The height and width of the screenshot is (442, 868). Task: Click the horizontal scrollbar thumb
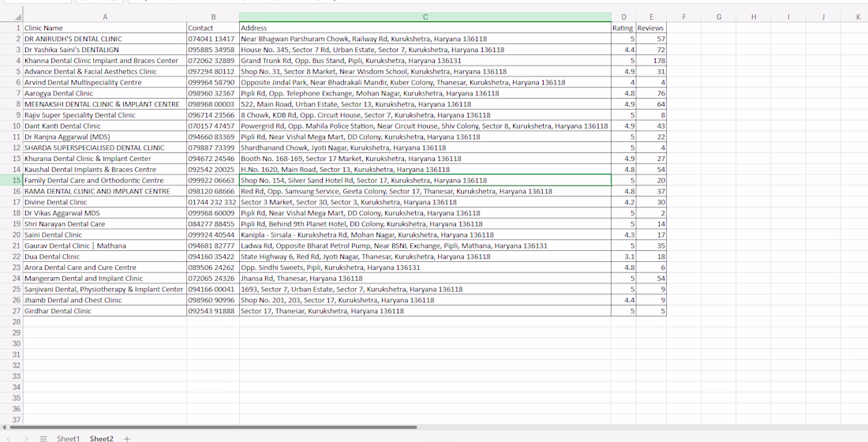point(213,427)
